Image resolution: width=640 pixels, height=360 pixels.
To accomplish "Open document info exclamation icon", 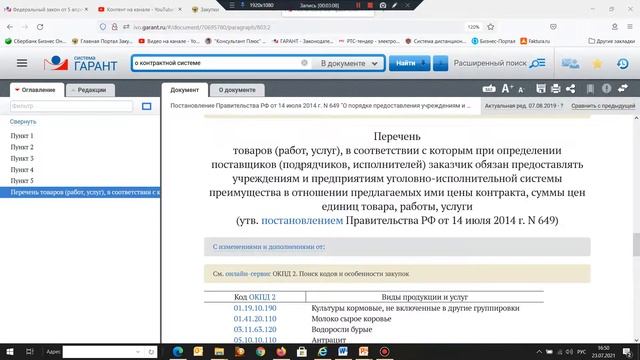I will pos(607,89).
